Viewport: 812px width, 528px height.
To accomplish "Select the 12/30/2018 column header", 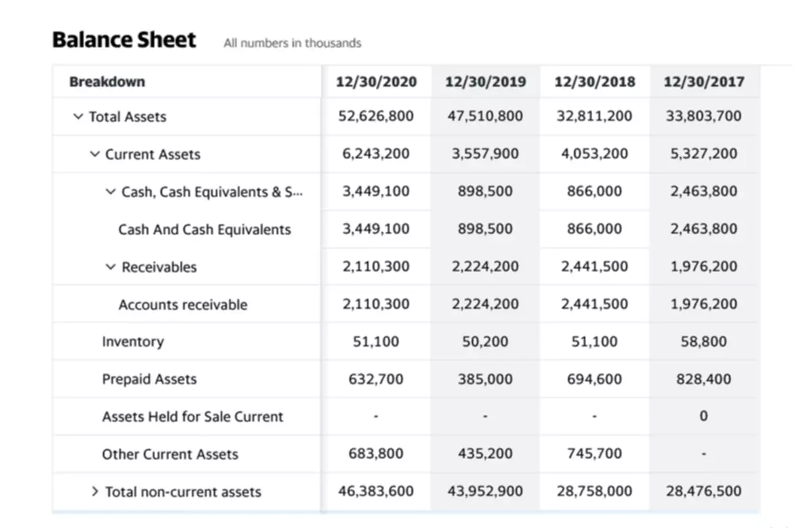I will click(x=595, y=81).
